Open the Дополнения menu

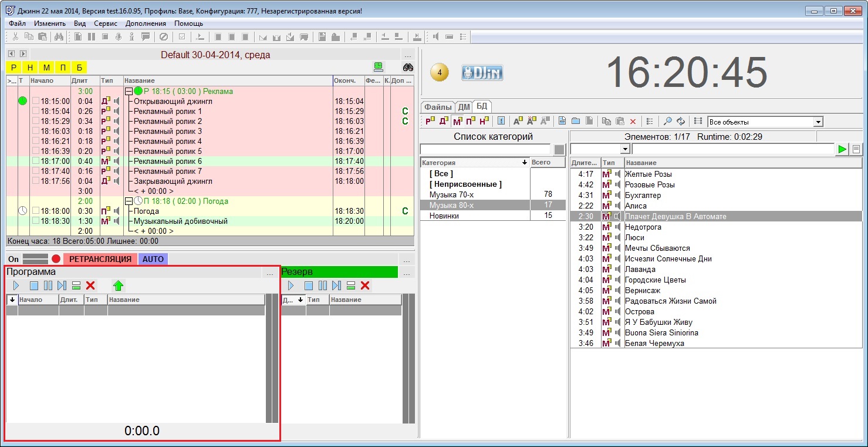coord(146,23)
